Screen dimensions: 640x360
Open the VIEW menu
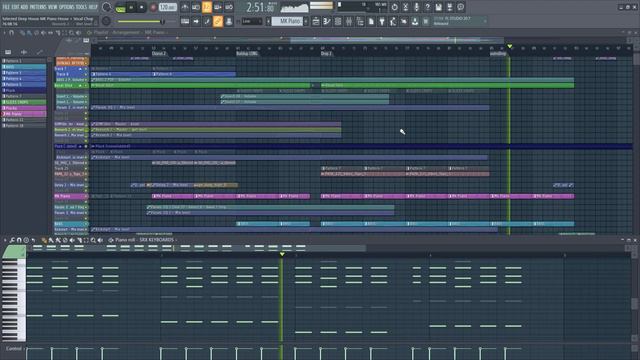pyautogui.click(x=53, y=7)
